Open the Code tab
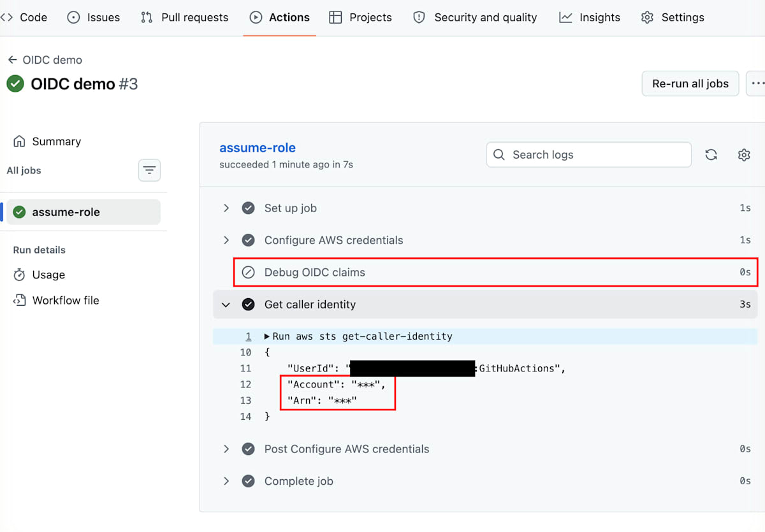Screen dimensions: 765x532 (24, 17)
